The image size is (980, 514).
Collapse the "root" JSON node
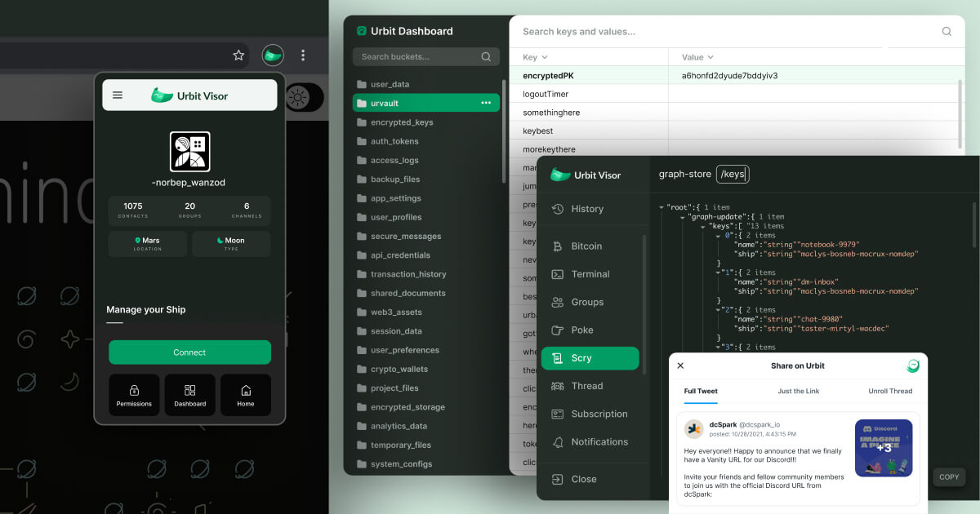(x=661, y=207)
